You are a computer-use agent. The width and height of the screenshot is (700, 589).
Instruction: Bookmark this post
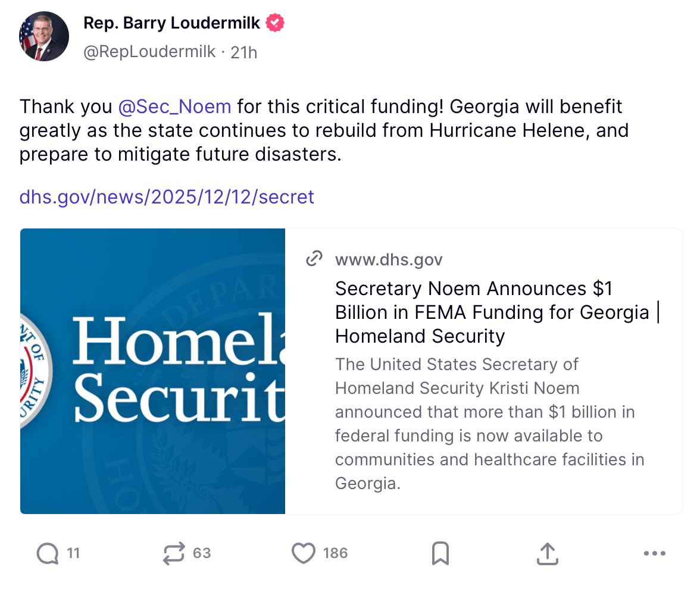coord(440,554)
